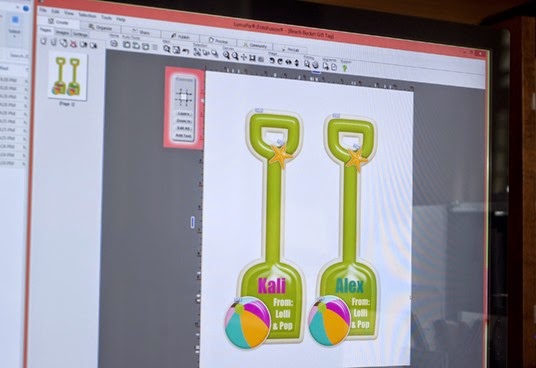Click the third Auto Tools icon
The image size is (536, 368).
pos(146,46)
